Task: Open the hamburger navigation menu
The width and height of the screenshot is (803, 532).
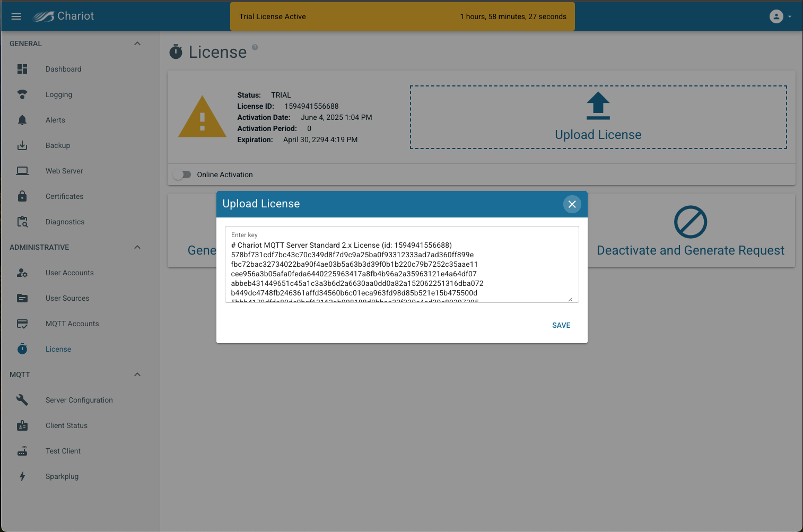Action: click(16, 16)
